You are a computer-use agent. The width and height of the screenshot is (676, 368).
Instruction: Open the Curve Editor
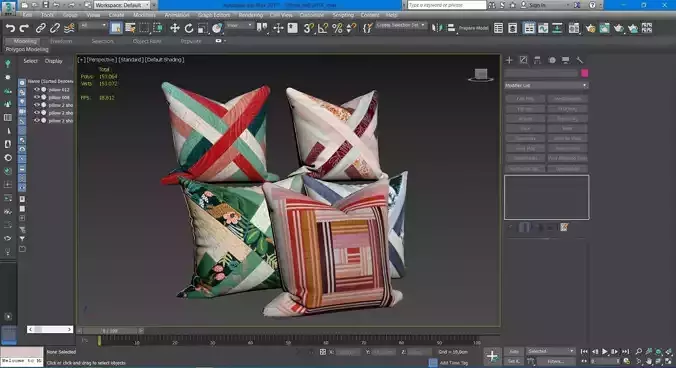[543, 28]
